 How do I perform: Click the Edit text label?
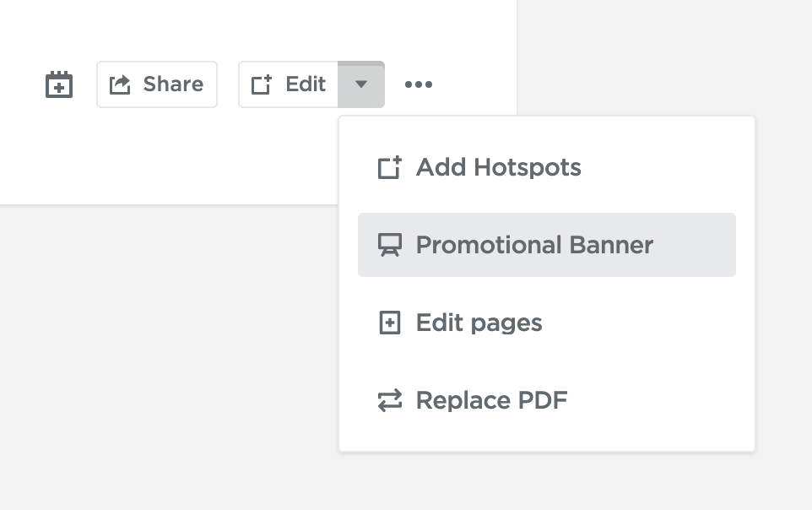[306, 84]
